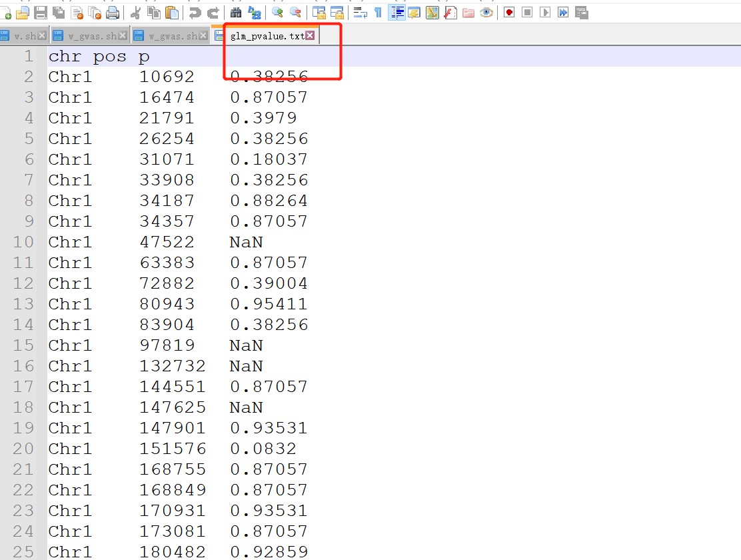
Task: Select the glm_pvalue.txt tab
Action: [267, 36]
